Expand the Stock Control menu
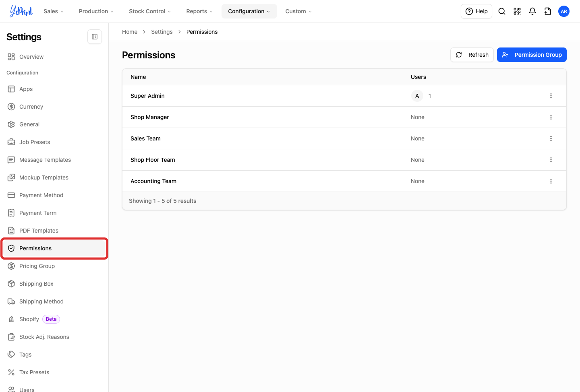Image resolution: width=580 pixels, height=392 pixels. tap(150, 11)
